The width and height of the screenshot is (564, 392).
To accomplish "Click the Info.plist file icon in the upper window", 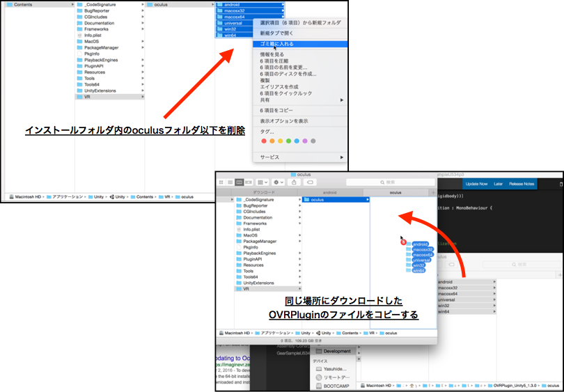I will 80,36.
